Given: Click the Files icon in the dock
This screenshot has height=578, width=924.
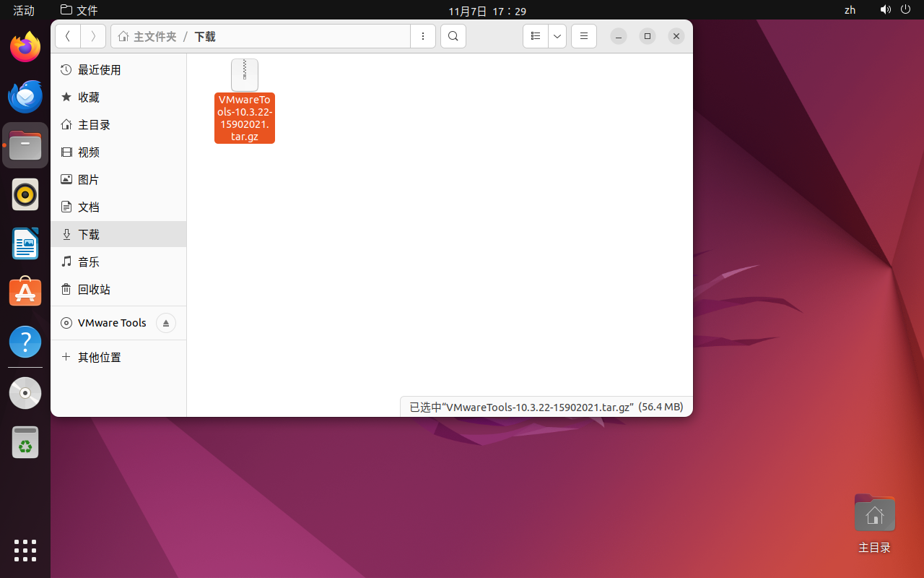Looking at the screenshot, I should (x=25, y=146).
